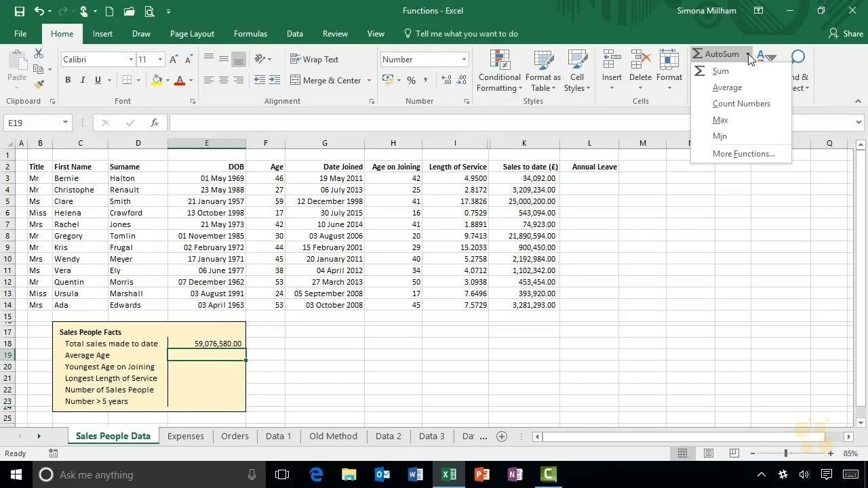Add a new sheet with plus icon
This screenshot has width=868, height=488.
502,436
